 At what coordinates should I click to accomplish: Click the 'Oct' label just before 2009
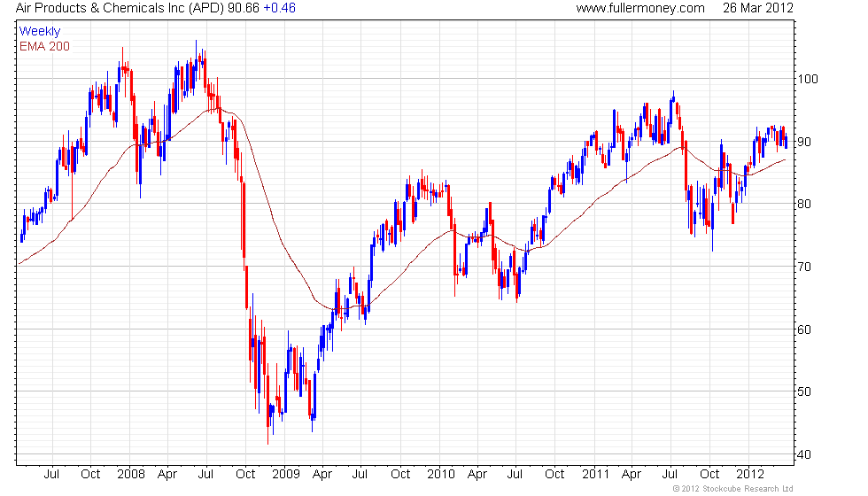click(245, 475)
